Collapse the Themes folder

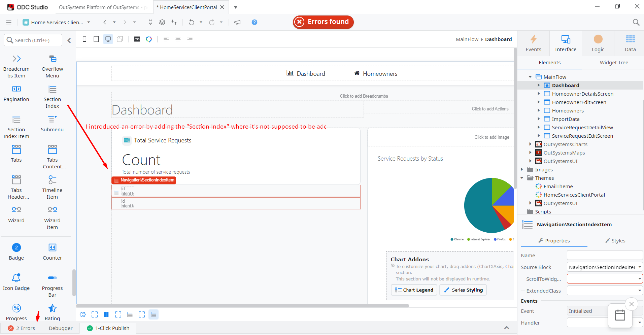(x=522, y=178)
